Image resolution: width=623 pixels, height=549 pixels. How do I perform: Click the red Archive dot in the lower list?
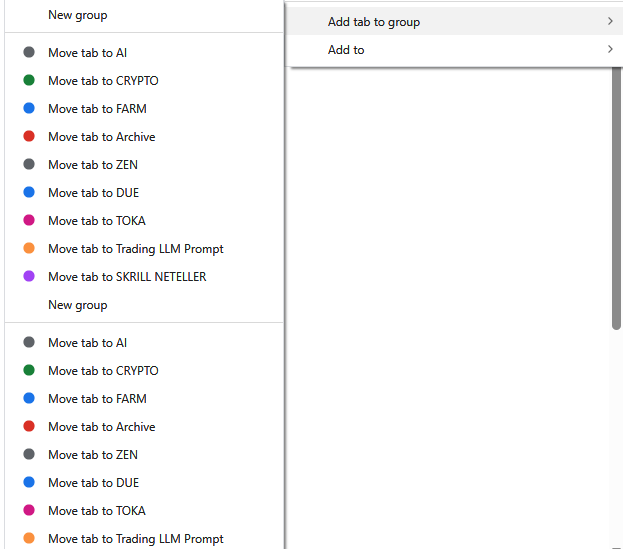(x=29, y=427)
